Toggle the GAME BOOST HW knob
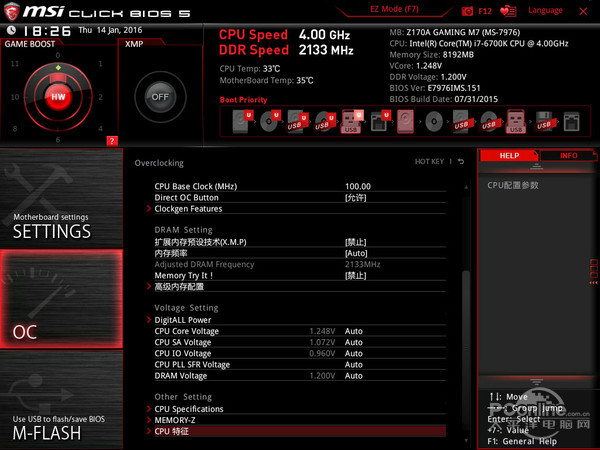 coord(58,97)
